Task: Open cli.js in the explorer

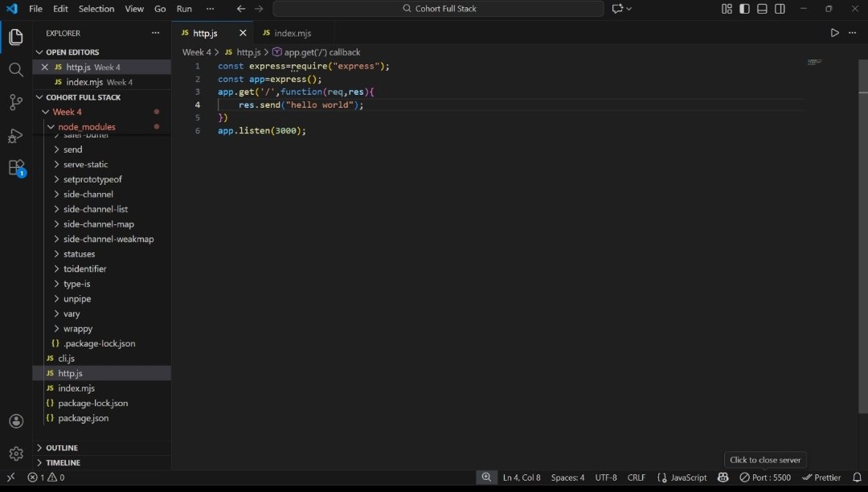Action: tap(102, 359)
